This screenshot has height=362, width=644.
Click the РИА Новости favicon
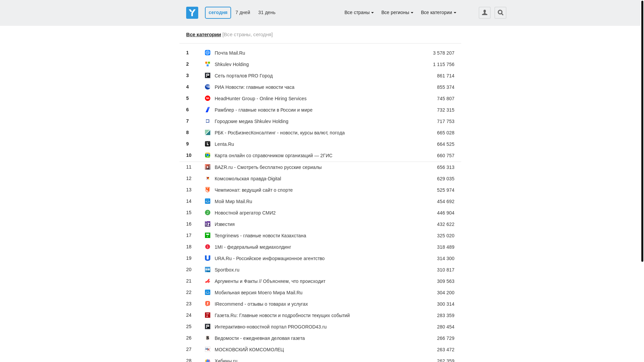208,87
